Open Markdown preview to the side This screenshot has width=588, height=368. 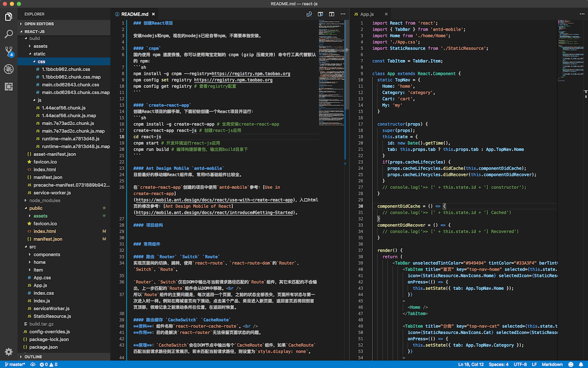coord(320,14)
